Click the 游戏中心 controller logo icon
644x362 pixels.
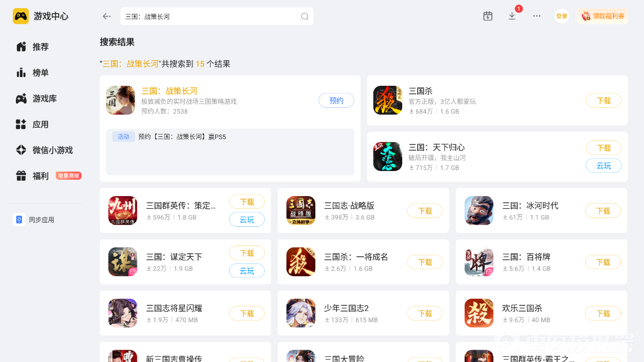21,16
